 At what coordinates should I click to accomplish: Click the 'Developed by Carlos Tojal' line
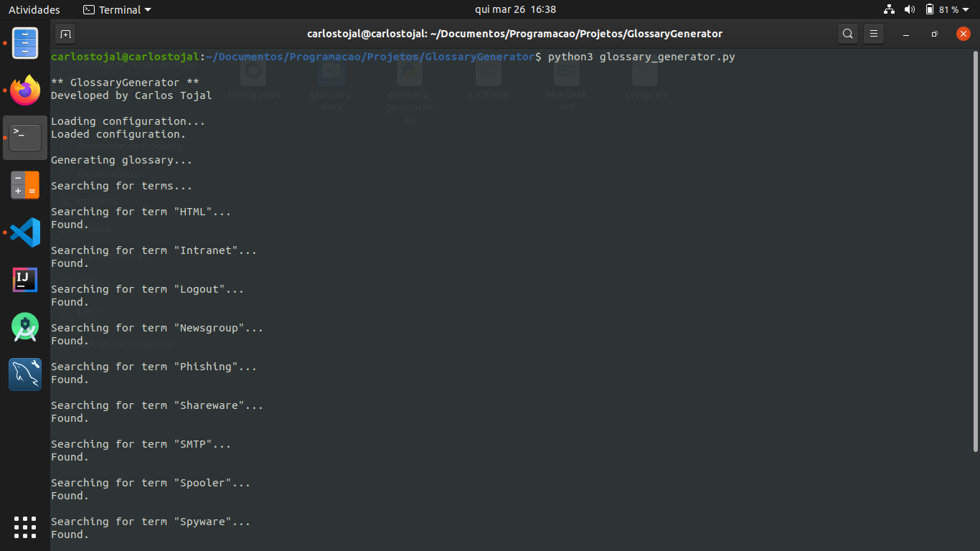click(131, 95)
